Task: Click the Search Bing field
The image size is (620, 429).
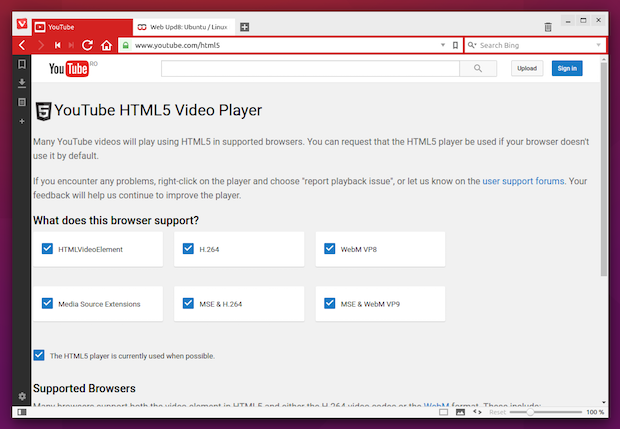Action: click(x=536, y=45)
